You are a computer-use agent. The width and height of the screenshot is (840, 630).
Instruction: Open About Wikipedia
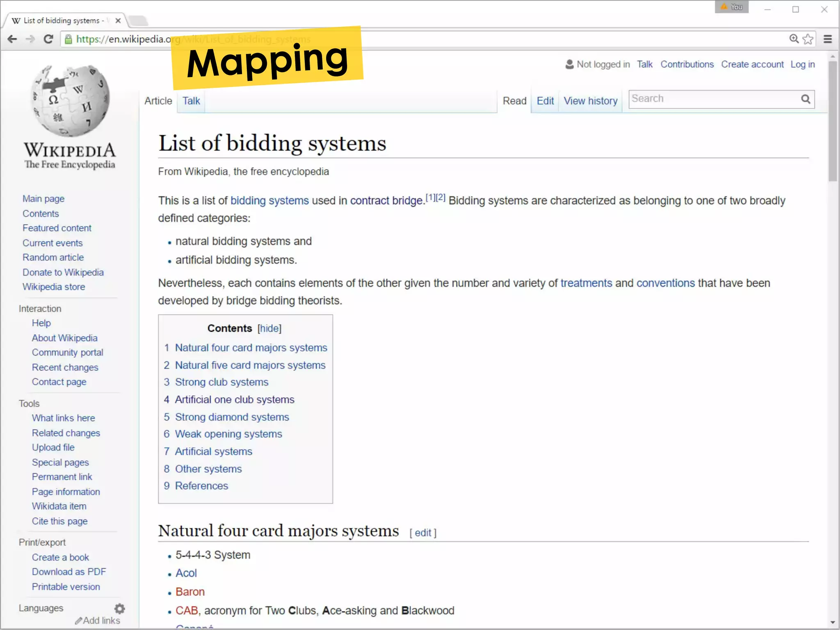65,338
